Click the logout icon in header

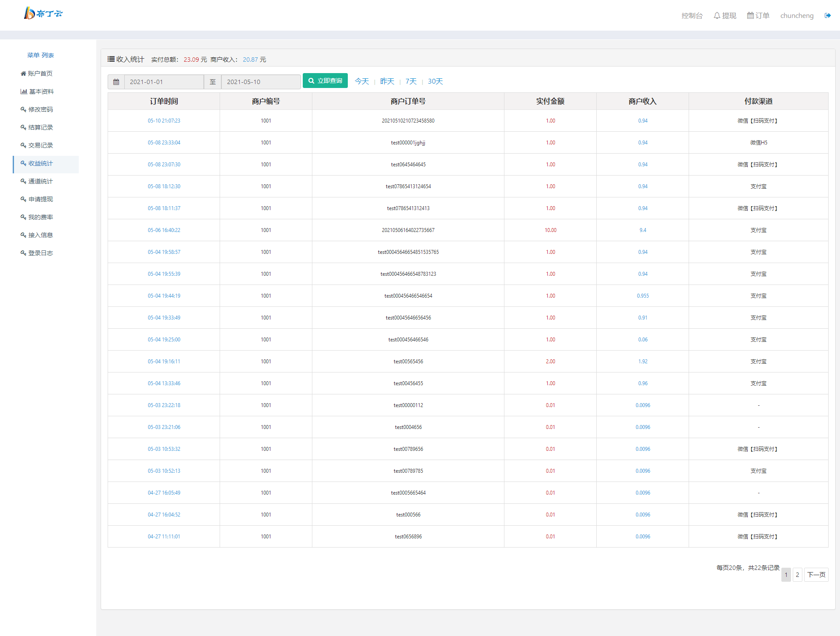click(827, 16)
